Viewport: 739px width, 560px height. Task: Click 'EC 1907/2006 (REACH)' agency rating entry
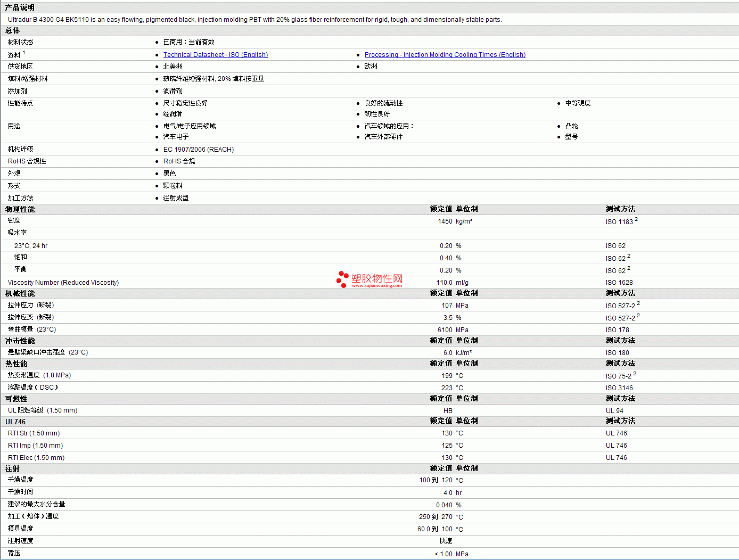point(199,150)
